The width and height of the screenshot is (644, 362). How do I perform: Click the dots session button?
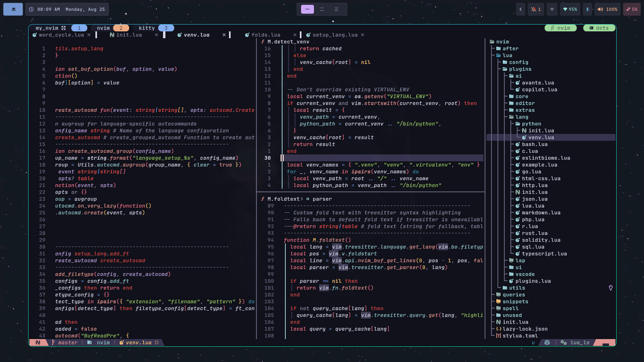(x=599, y=28)
